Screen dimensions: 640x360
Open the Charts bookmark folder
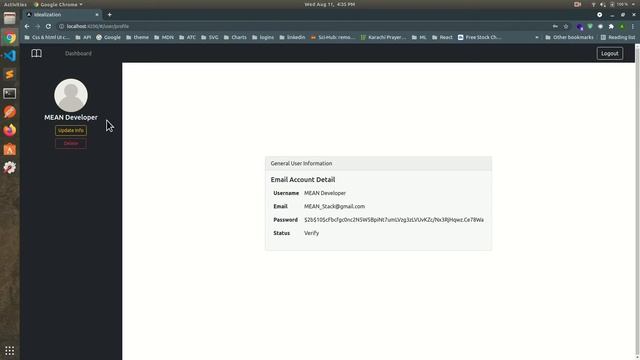[235, 37]
